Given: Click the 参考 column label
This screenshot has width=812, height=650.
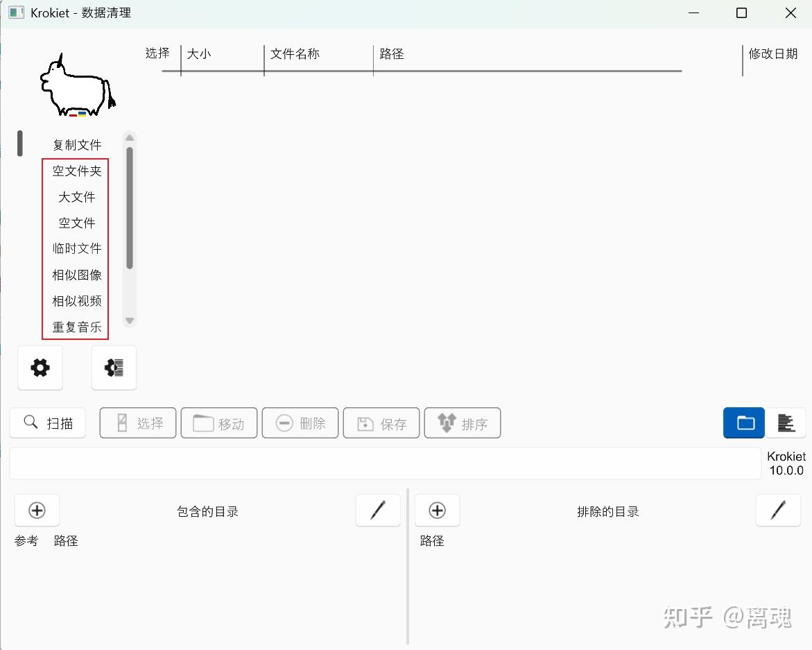Looking at the screenshot, I should pos(26,540).
